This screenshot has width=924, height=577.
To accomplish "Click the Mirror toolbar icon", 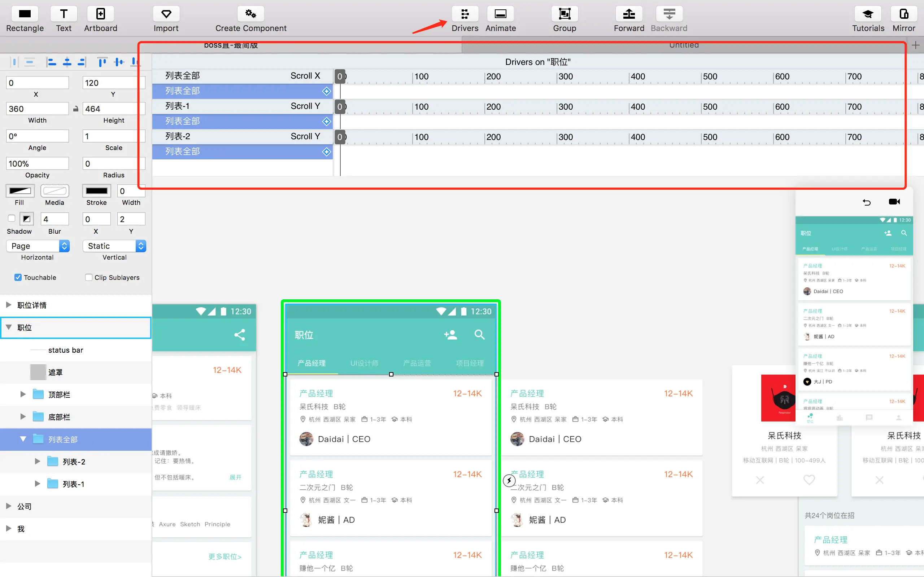I will click(x=903, y=14).
